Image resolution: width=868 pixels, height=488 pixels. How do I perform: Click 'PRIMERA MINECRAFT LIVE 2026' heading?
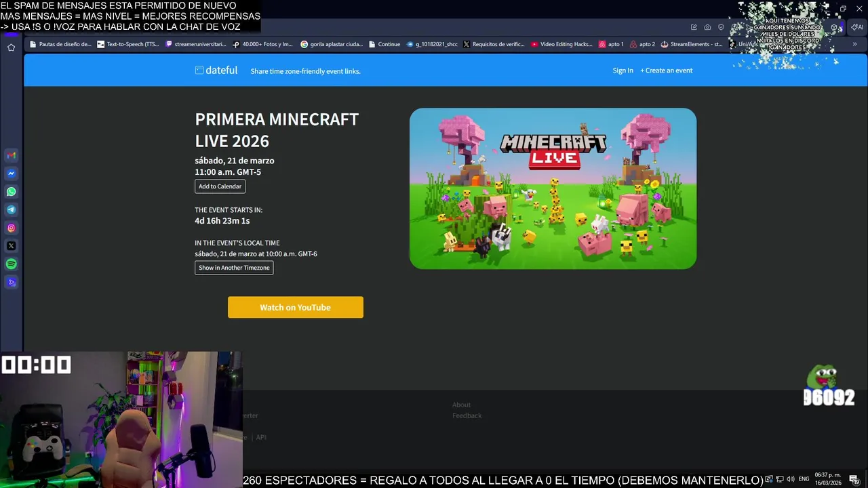pyautogui.click(x=277, y=130)
